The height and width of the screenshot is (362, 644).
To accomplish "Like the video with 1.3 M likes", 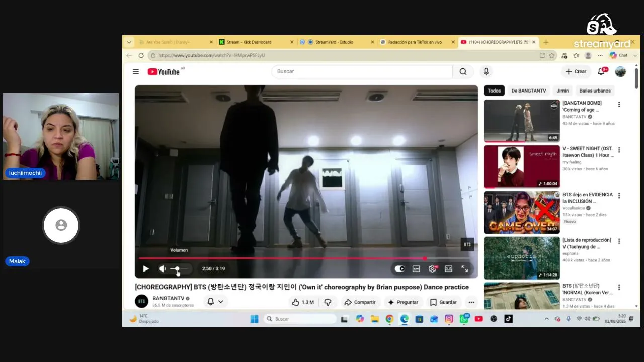I will point(303,302).
